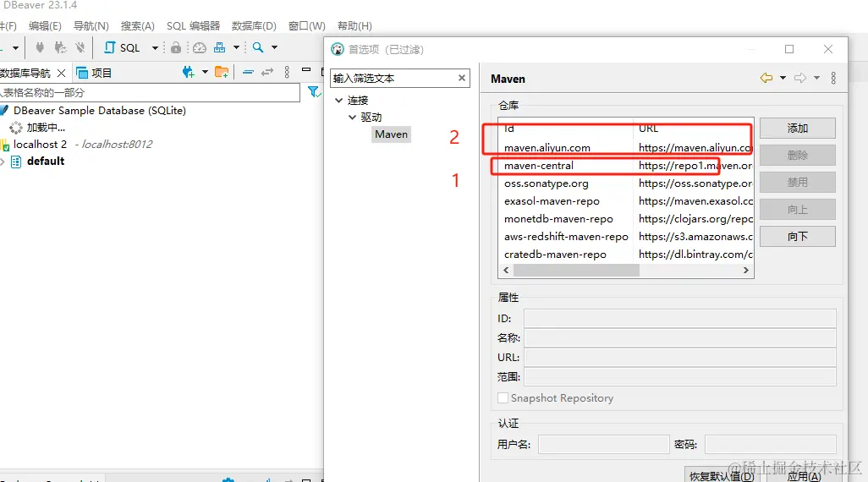This screenshot has width=868, height=482.
Task: Click the dashboard gauge toolbar icon
Action: point(200,47)
